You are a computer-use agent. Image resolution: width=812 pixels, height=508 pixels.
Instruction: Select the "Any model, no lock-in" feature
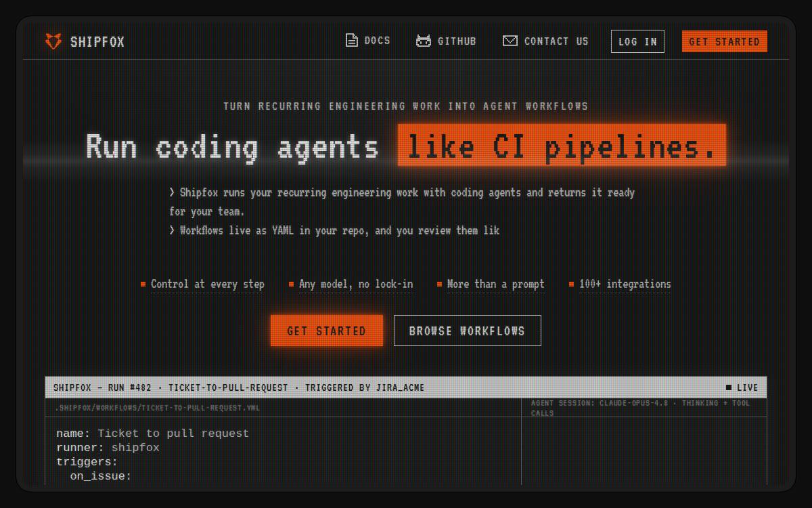coord(356,284)
